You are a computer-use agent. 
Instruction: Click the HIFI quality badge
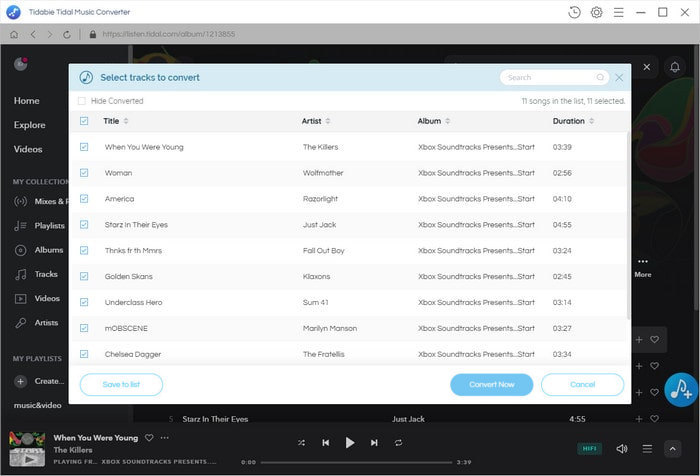pyautogui.click(x=589, y=448)
